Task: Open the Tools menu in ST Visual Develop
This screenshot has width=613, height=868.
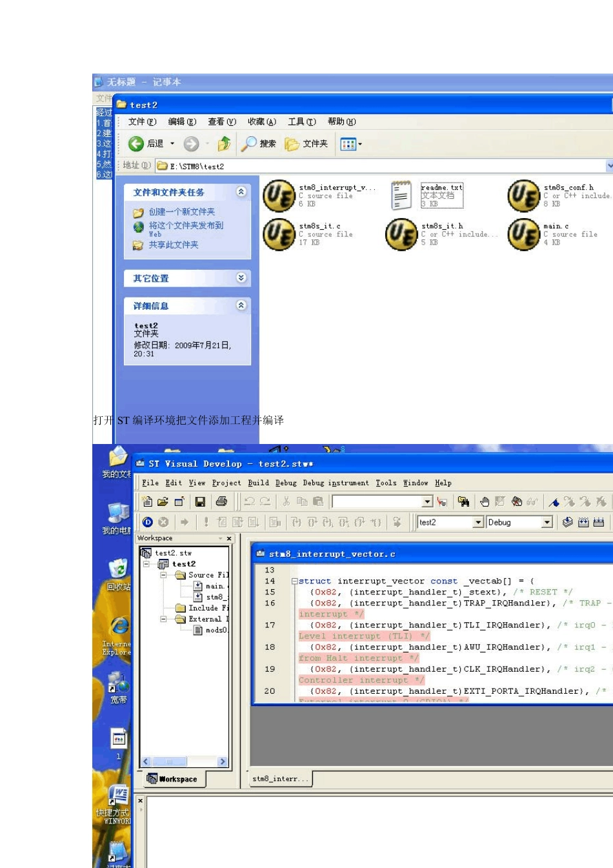Action: pyautogui.click(x=387, y=483)
